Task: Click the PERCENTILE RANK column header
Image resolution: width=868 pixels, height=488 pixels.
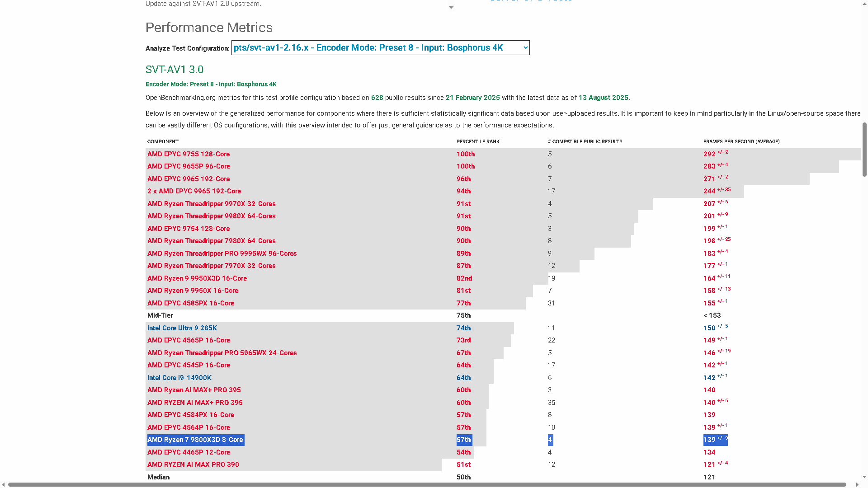Action: point(478,141)
